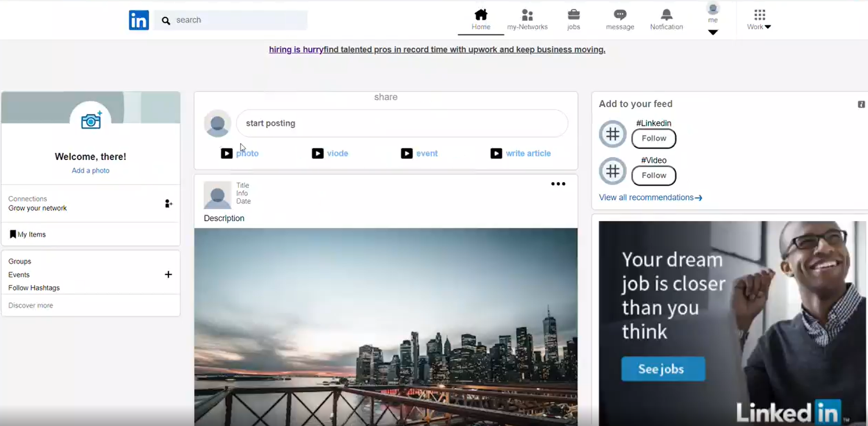Image resolution: width=868 pixels, height=426 pixels.
Task: Click 'write article' label
Action: 528,153
